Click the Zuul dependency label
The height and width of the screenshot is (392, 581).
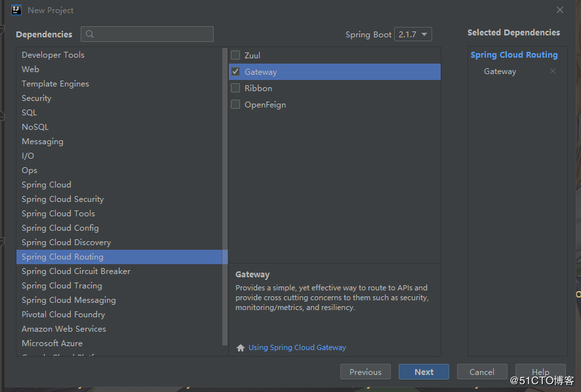[252, 55]
